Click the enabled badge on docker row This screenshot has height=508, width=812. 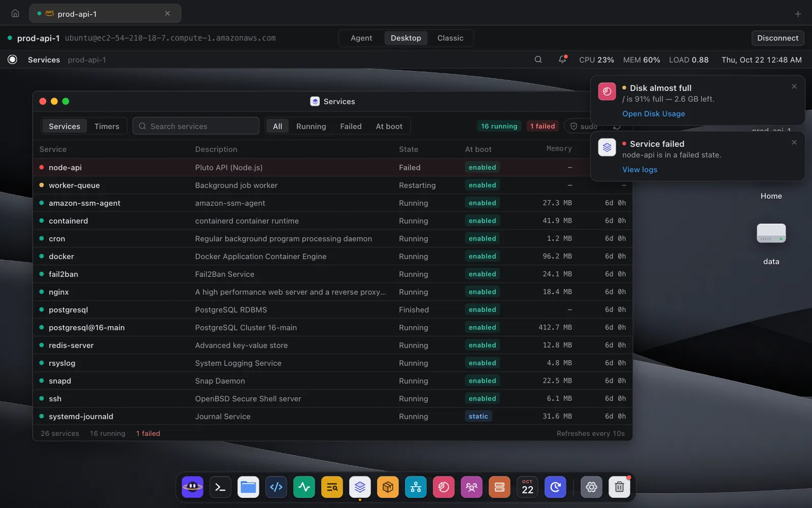pos(482,257)
